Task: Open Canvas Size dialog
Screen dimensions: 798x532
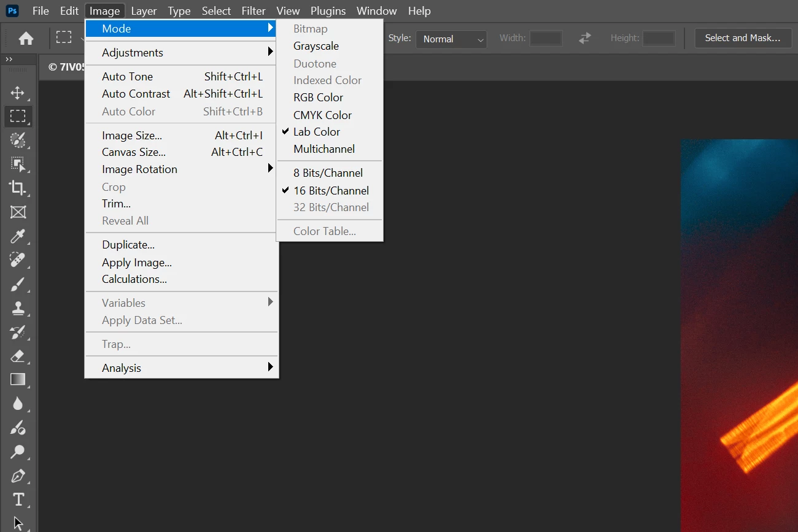Action: coord(182,152)
